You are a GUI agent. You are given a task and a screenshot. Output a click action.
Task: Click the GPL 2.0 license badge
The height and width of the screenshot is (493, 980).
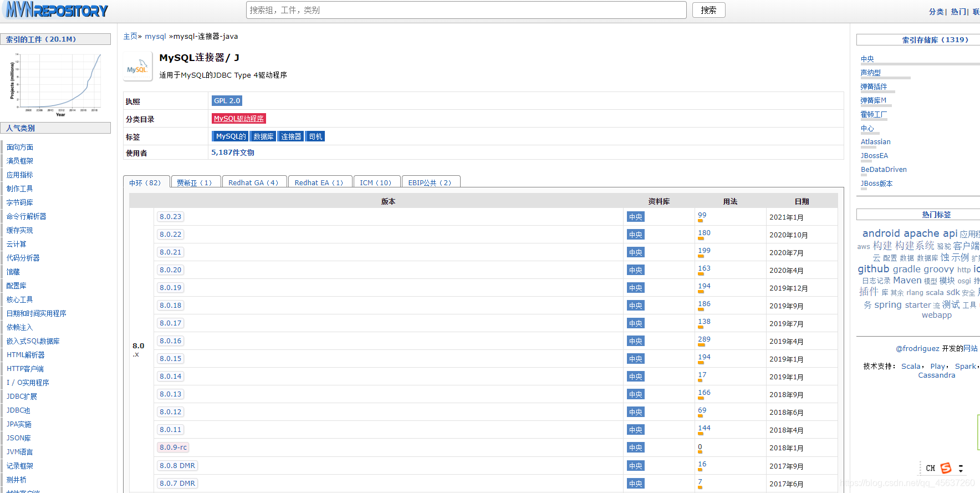click(x=227, y=100)
